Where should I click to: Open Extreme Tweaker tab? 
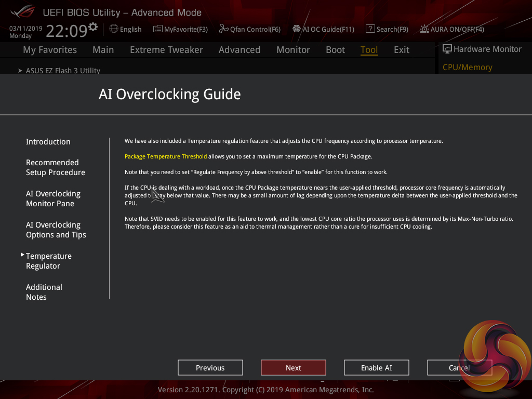coord(166,50)
